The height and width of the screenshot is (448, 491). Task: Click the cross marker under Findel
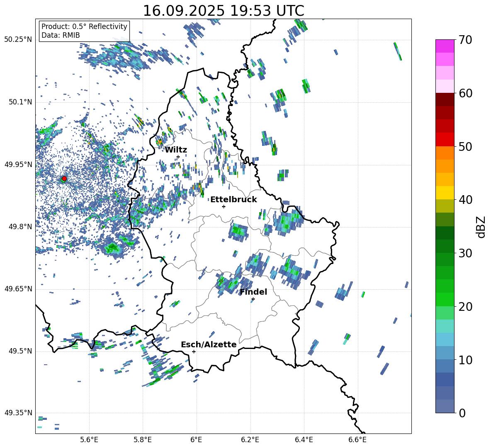[253, 299]
